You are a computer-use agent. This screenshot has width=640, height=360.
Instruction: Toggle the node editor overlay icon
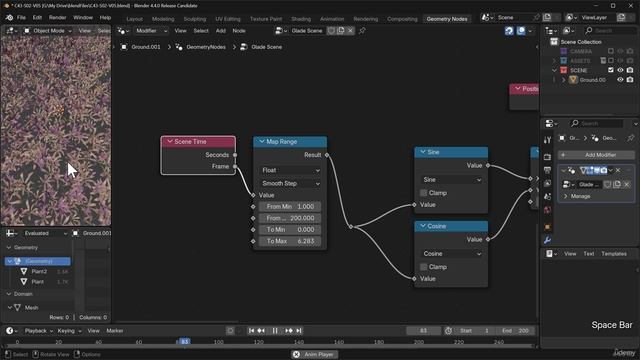point(521,31)
